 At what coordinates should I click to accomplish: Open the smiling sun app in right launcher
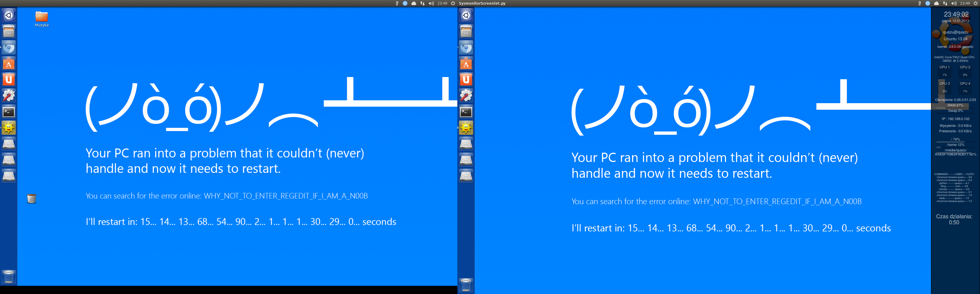pos(466,128)
